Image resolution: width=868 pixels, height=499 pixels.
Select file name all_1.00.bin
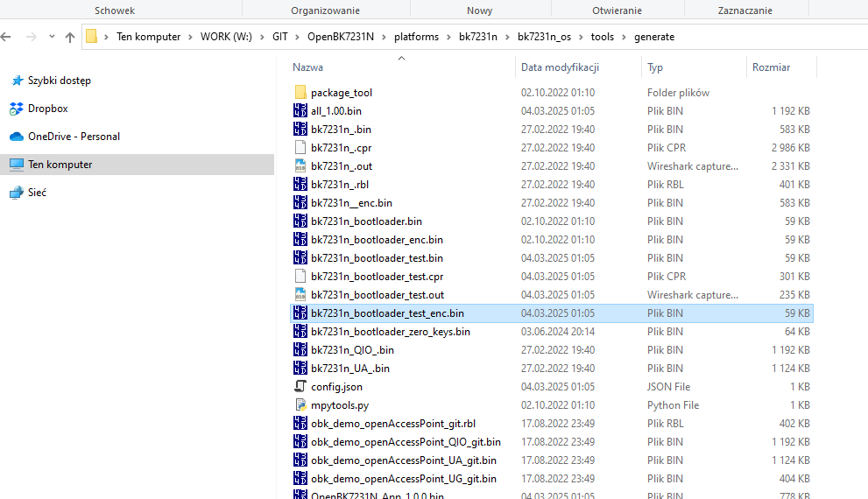click(336, 111)
